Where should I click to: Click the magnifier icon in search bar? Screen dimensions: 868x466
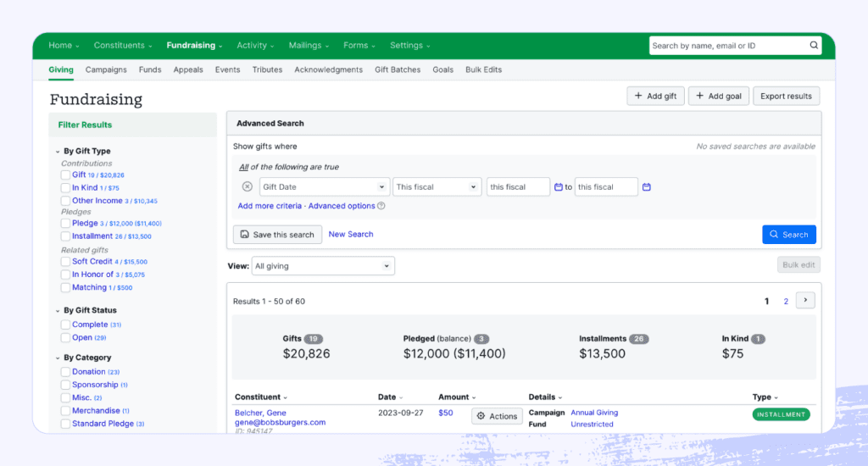[x=814, y=46]
